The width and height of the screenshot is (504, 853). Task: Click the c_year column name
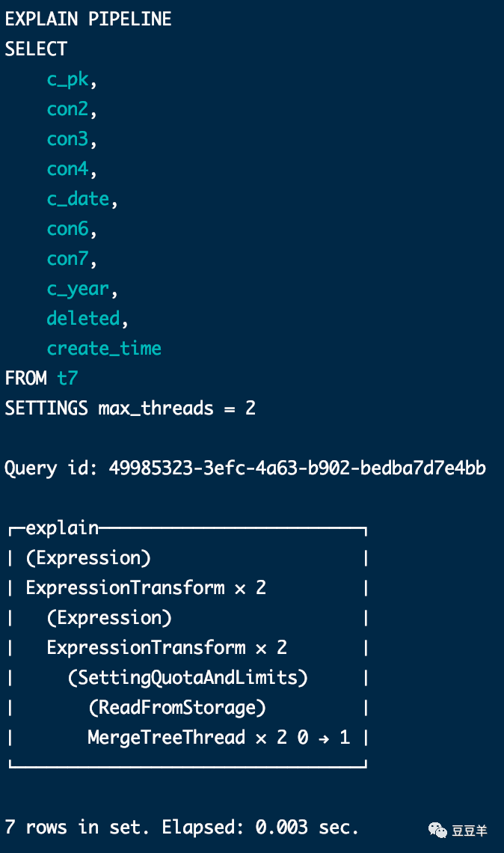click(x=79, y=289)
